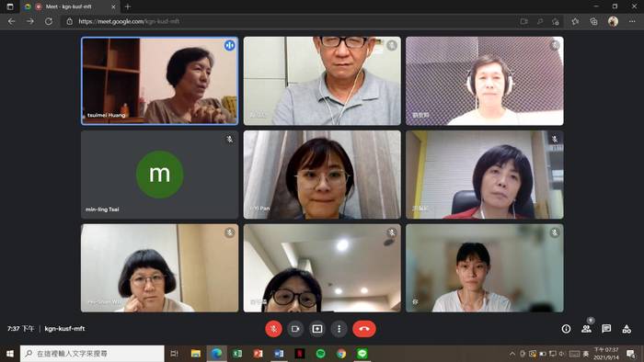
Task: Close the Meet - kgn-kusf-mft tab
Action: point(114,6)
